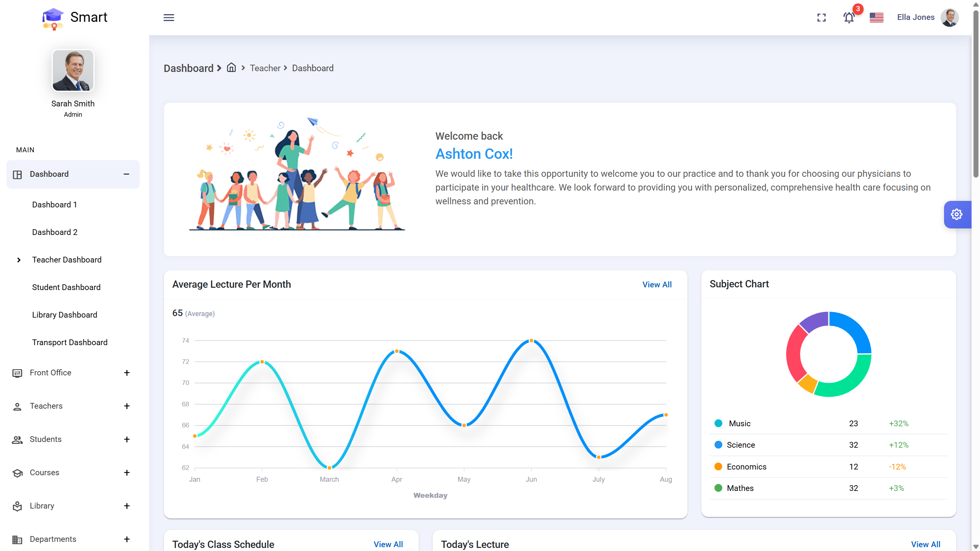
Task: Open Student Dashboard menu item
Action: [x=66, y=287]
